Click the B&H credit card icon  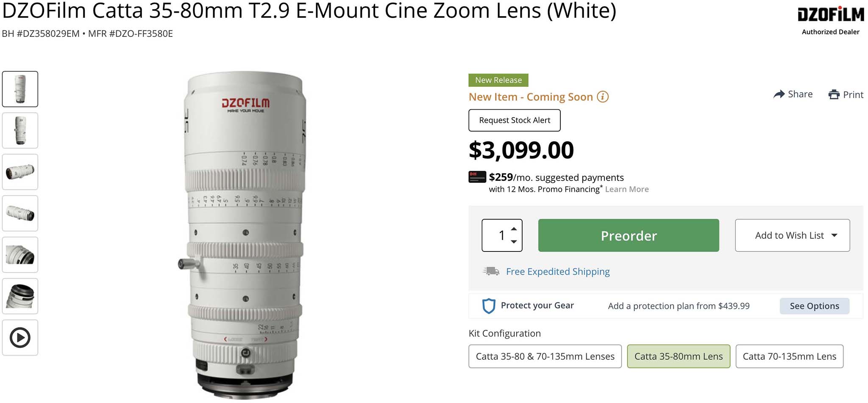(477, 177)
